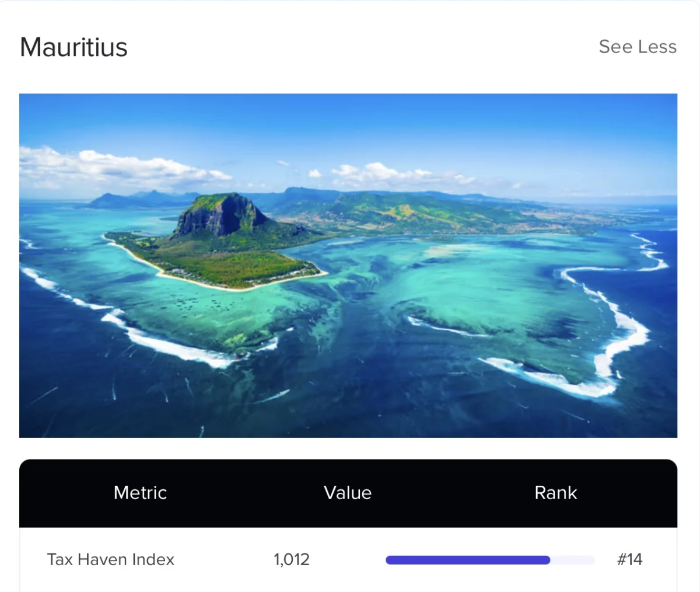Click the unfilled end of the rank bar
This screenshot has width=700, height=592.
point(573,560)
